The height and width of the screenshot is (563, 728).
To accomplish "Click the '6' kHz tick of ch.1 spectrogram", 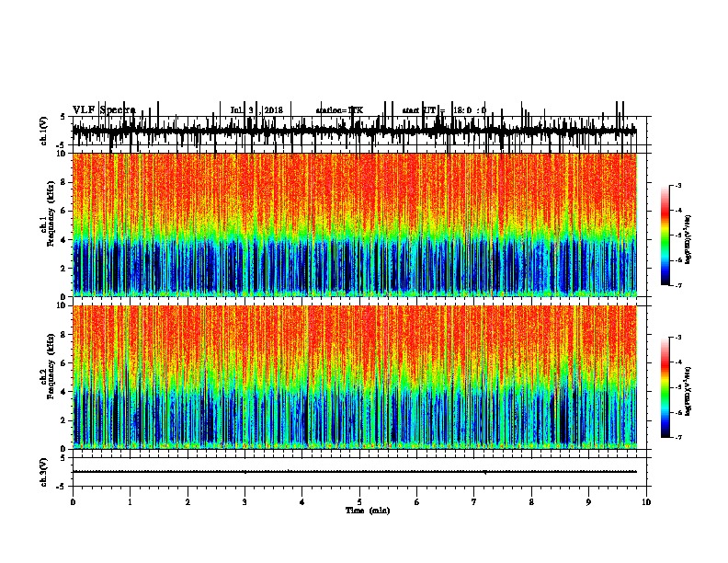I will point(64,211).
